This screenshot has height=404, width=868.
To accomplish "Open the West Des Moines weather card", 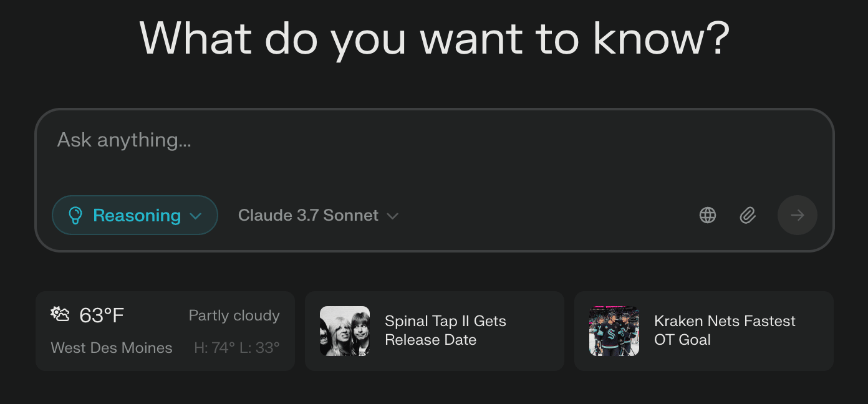I will (x=165, y=331).
